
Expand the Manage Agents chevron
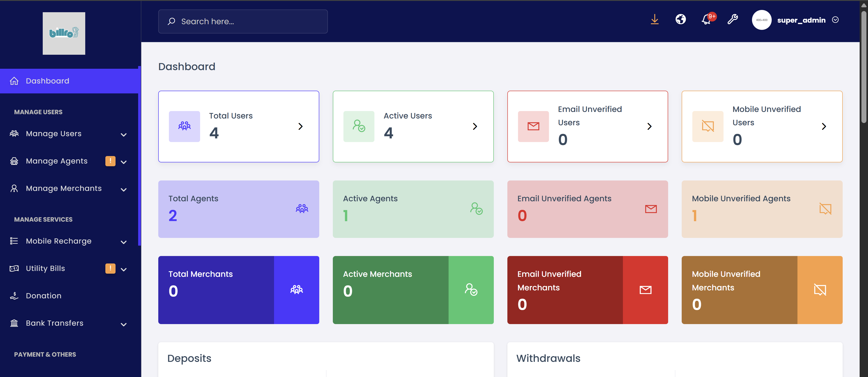pyautogui.click(x=124, y=162)
